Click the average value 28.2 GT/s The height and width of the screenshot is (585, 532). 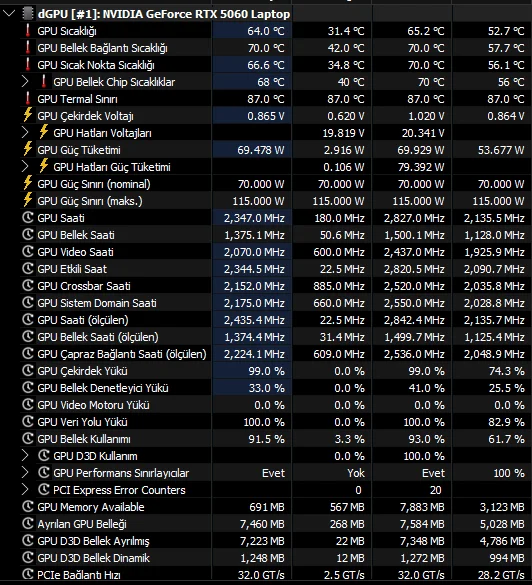coord(501,575)
